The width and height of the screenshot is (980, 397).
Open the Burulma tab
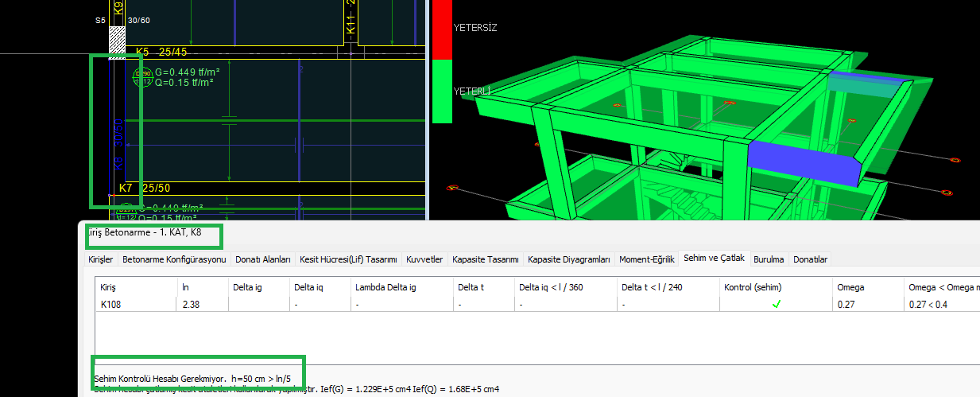click(769, 259)
